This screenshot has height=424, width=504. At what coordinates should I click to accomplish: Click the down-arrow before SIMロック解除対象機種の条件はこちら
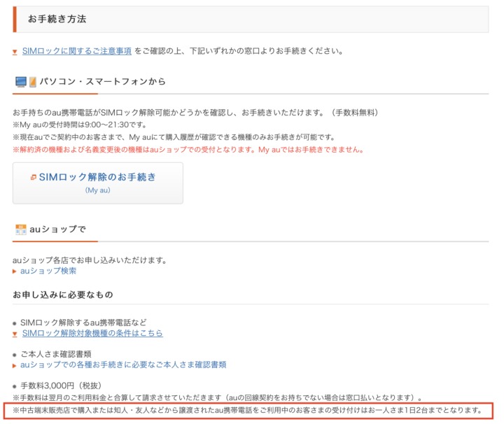tap(15, 334)
